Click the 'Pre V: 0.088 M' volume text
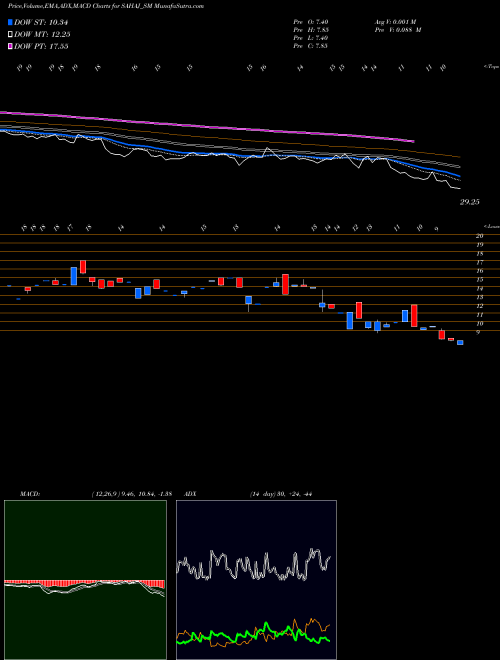Viewport: 500px width, 660px height. coord(398,30)
